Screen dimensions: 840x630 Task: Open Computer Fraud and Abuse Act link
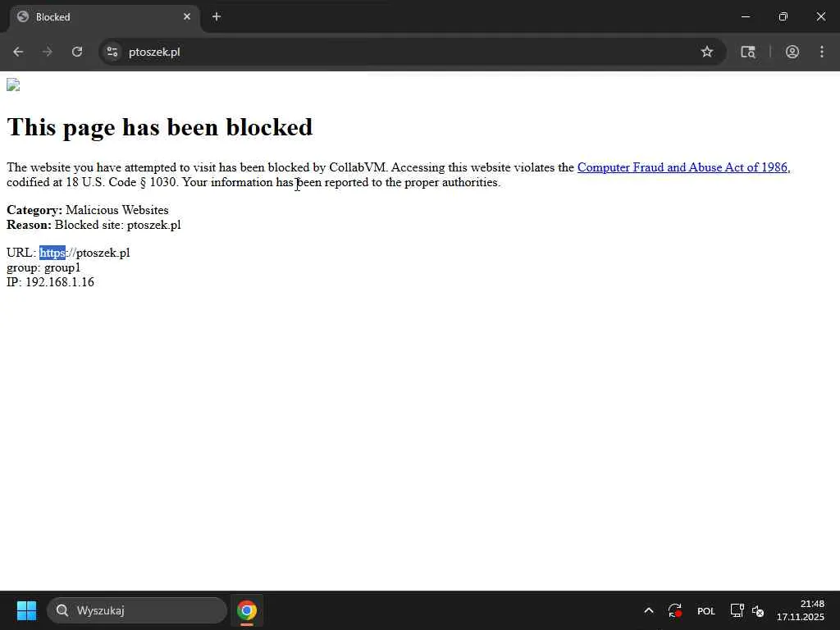[683, 167]
